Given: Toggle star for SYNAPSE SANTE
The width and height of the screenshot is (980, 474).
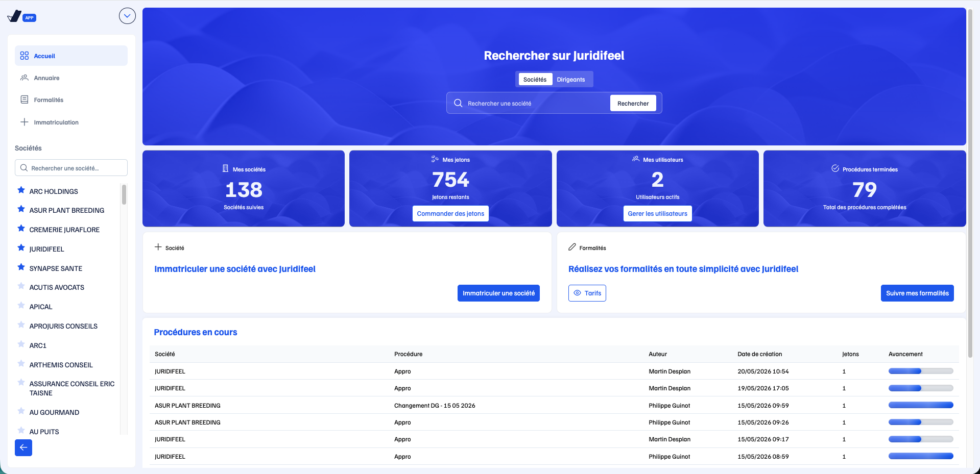Looking at the screenshot, I should coord(21,267).
